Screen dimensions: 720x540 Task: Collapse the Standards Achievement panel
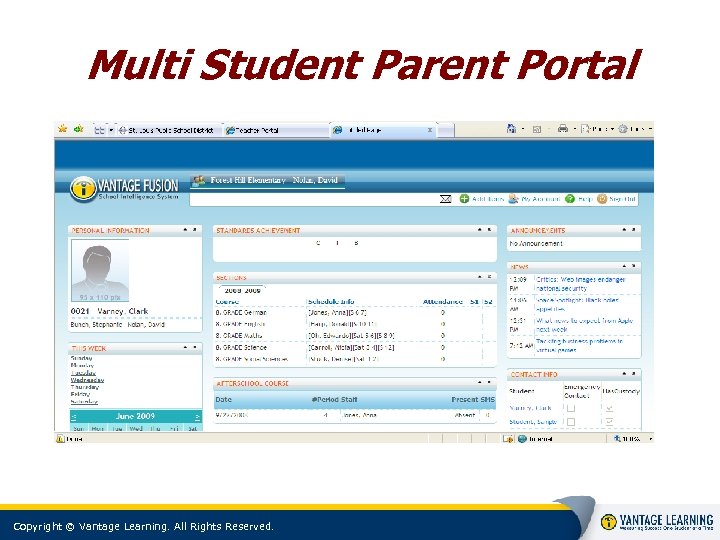coord(479,230)
